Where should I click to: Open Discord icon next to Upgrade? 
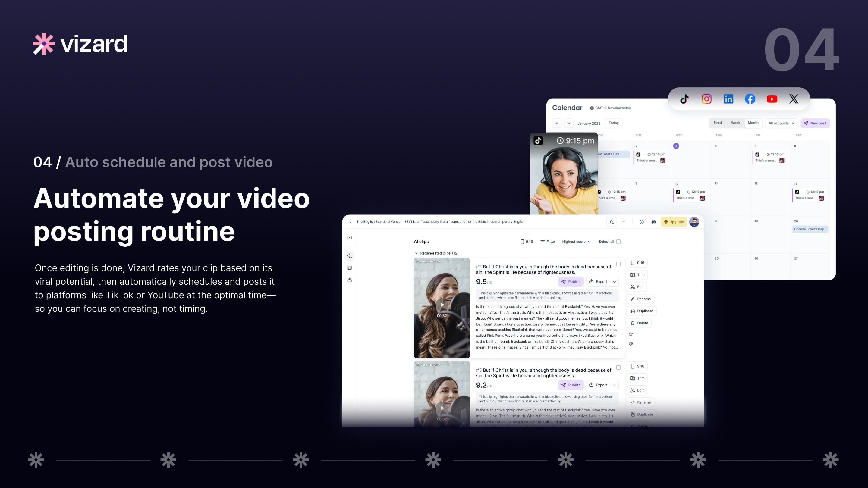point(654,222)
